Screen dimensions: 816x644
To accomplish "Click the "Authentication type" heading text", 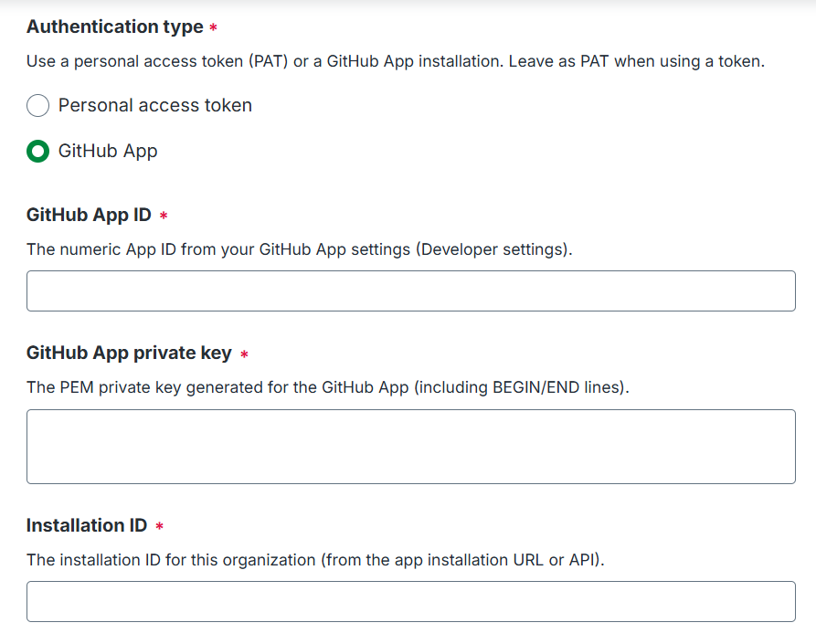I will (x=115, y=26).
